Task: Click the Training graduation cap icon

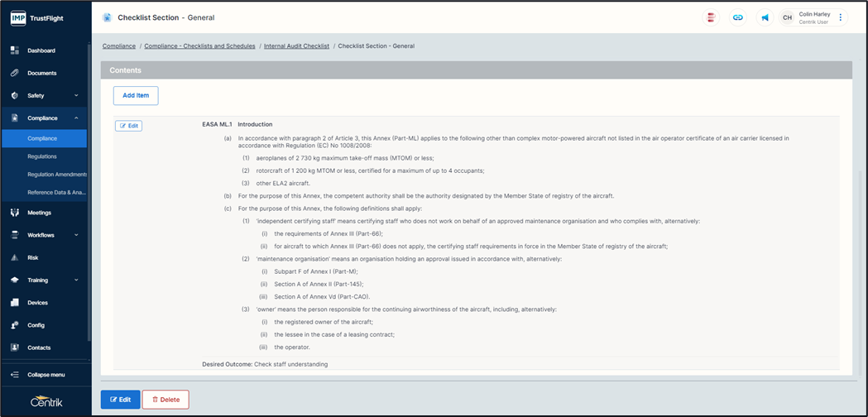Action: point(15,280)
